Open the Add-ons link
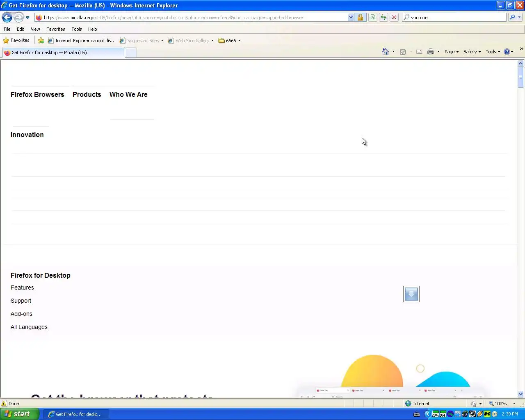Screen dimensions: 525x420 pyautogui.click(x=21, y=314)
